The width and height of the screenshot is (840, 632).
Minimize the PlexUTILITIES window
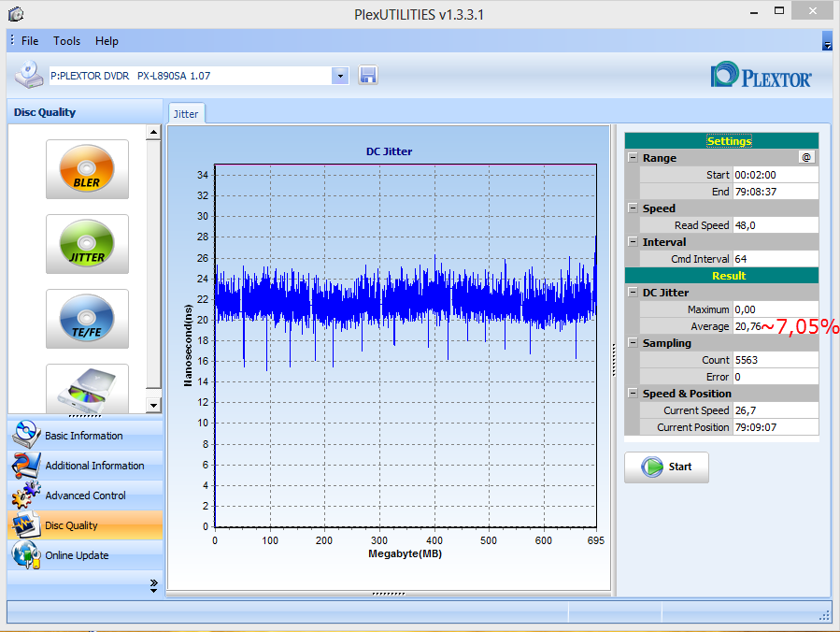coord(754,12)
